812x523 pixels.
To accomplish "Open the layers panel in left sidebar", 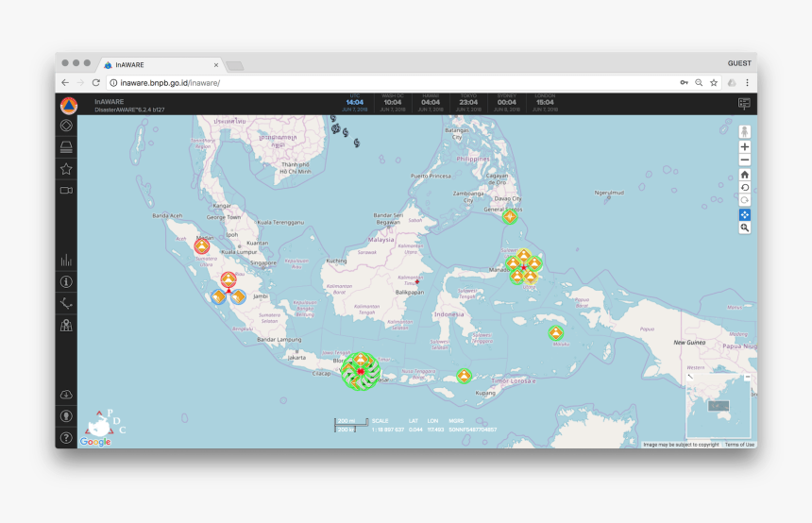I will coord(66,147).
